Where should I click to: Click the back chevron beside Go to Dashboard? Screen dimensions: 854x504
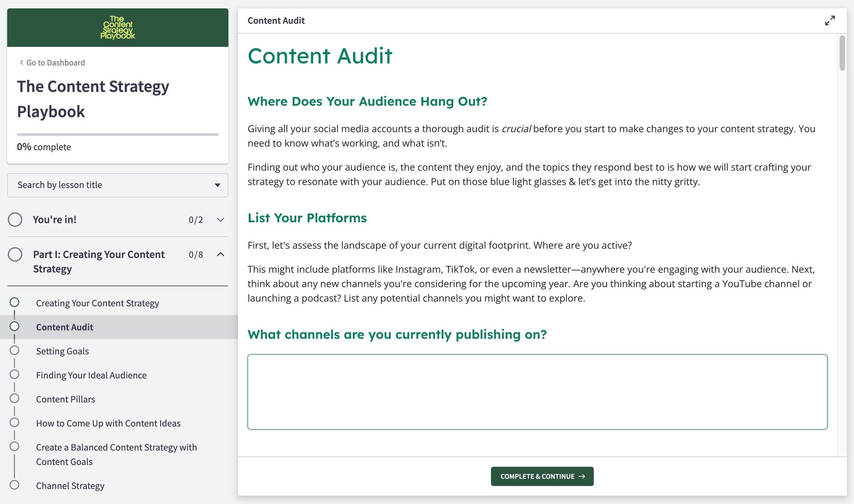coord(21,62)
